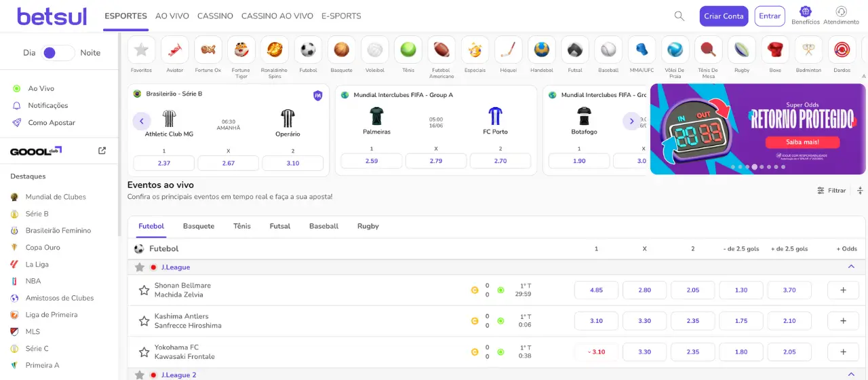Open GOOOL club external link icon

pyautogui.click(x=102, y=151)
